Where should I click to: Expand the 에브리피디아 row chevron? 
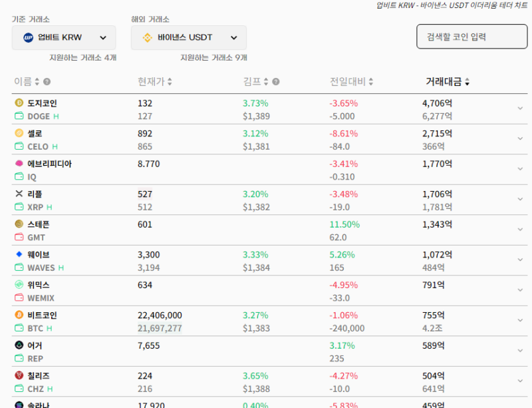click(x=520, y=169)
